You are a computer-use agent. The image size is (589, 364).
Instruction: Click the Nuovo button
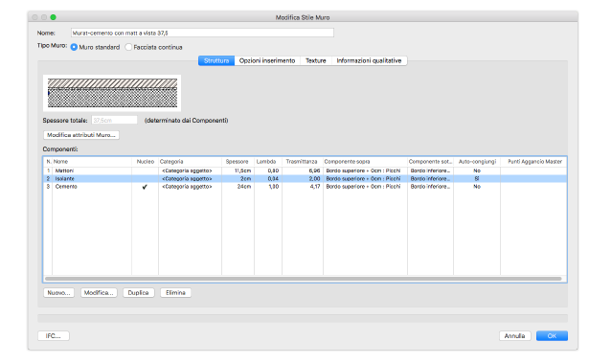tap(58, 292)
